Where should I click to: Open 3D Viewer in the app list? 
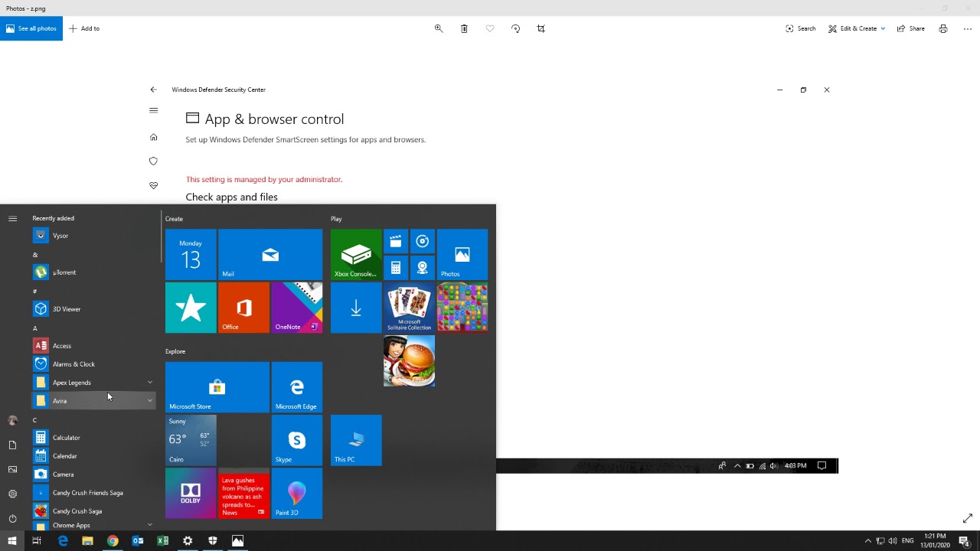pyautogui.click(x=93, y=309)
